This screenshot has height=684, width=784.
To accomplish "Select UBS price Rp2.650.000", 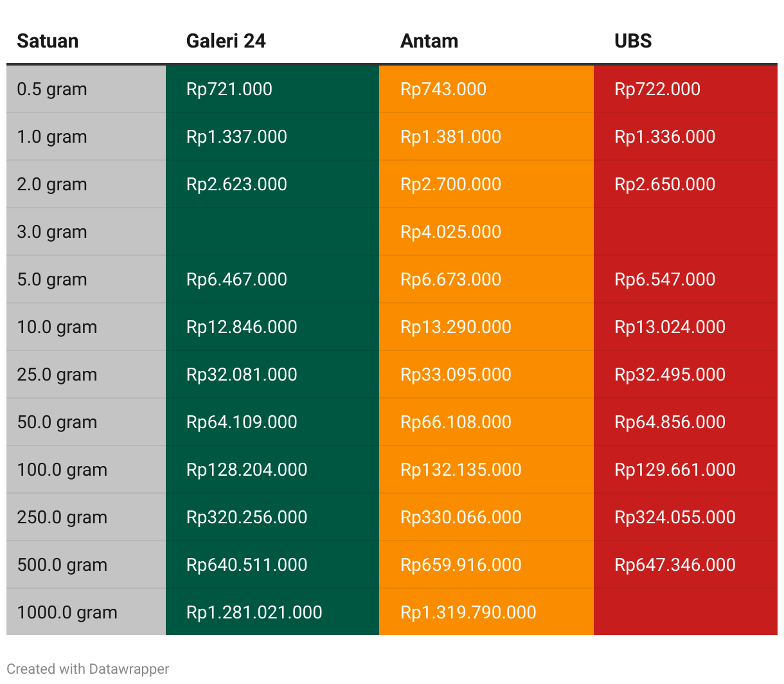I will click(664, 184).
